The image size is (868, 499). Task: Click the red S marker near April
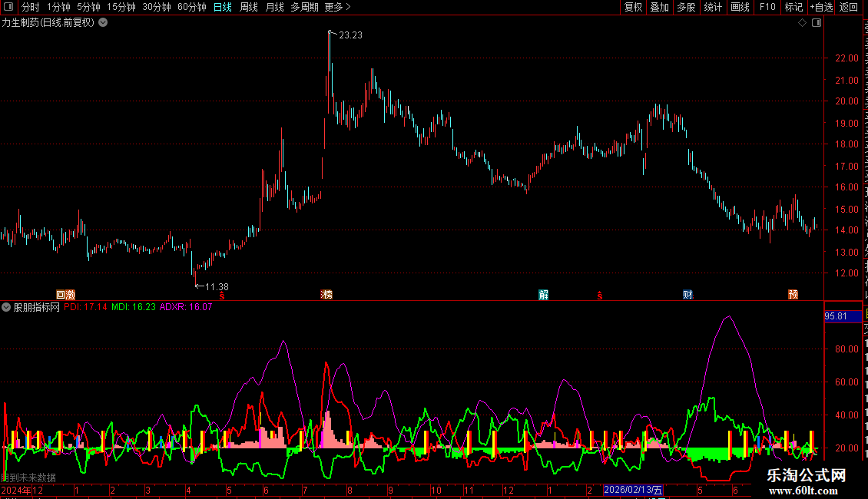click(222, 296)
